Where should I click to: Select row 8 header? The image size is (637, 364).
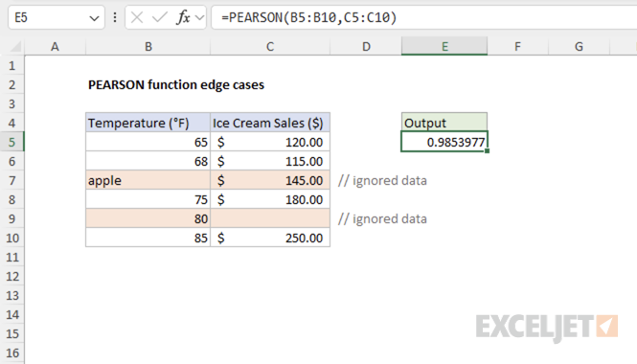tap(12, 199)
